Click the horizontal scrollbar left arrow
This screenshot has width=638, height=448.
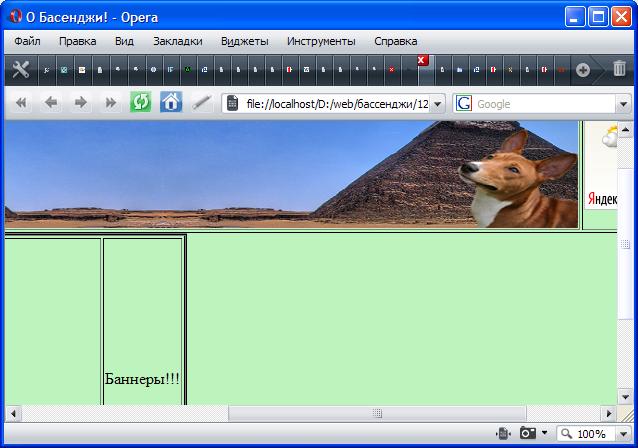click(x=13, y=414)
